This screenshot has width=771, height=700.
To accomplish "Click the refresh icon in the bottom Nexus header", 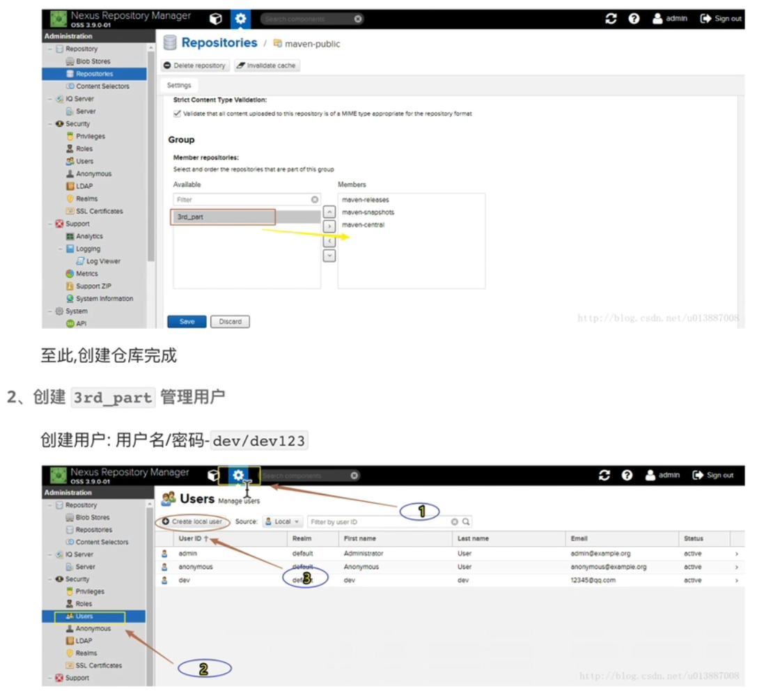I will tap(605, 475).
